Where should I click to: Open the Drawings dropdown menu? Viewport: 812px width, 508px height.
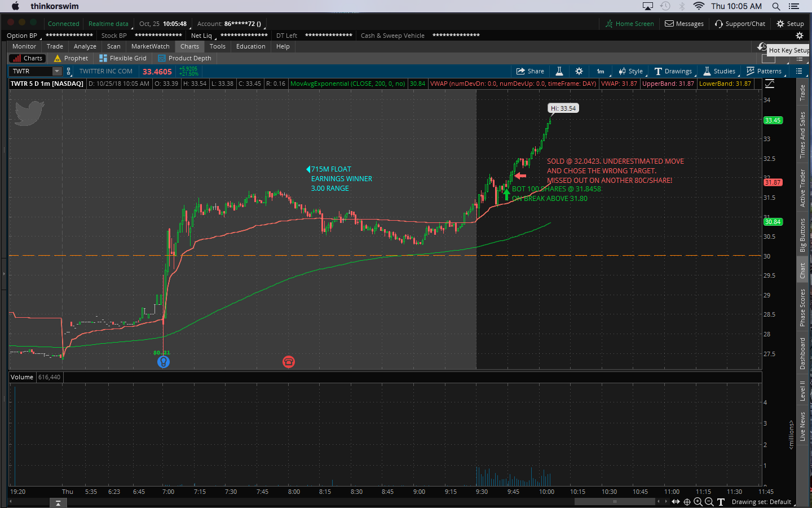click(673, 71)
